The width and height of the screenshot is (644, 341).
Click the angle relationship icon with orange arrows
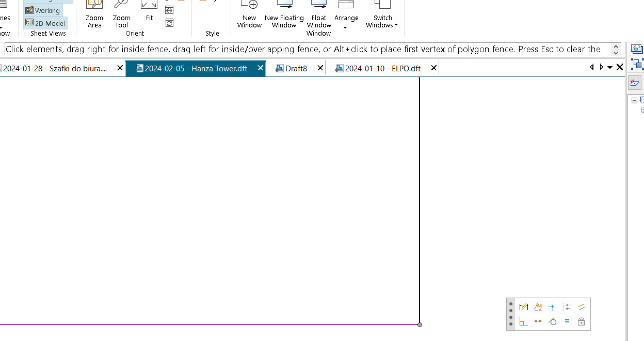click(538, 307)
